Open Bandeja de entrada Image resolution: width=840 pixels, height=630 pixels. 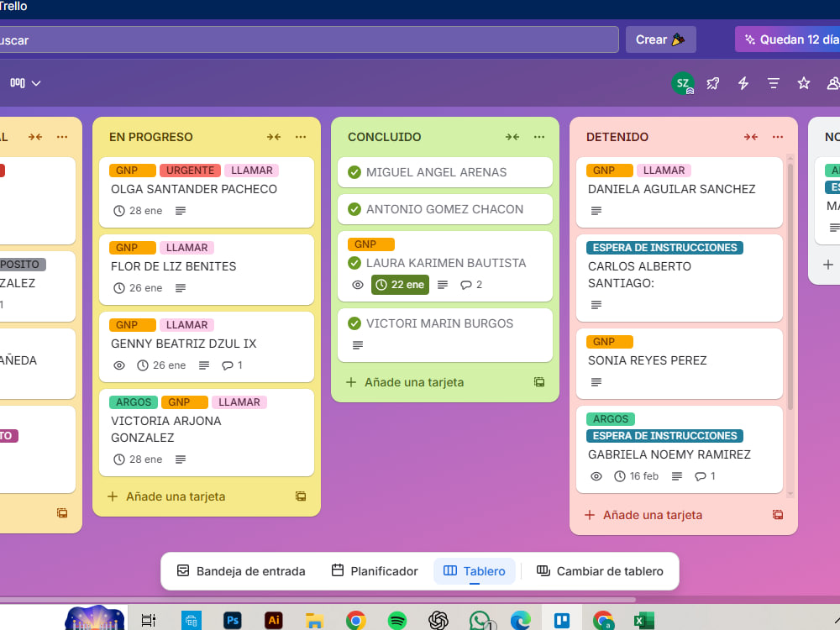point(241,571)
